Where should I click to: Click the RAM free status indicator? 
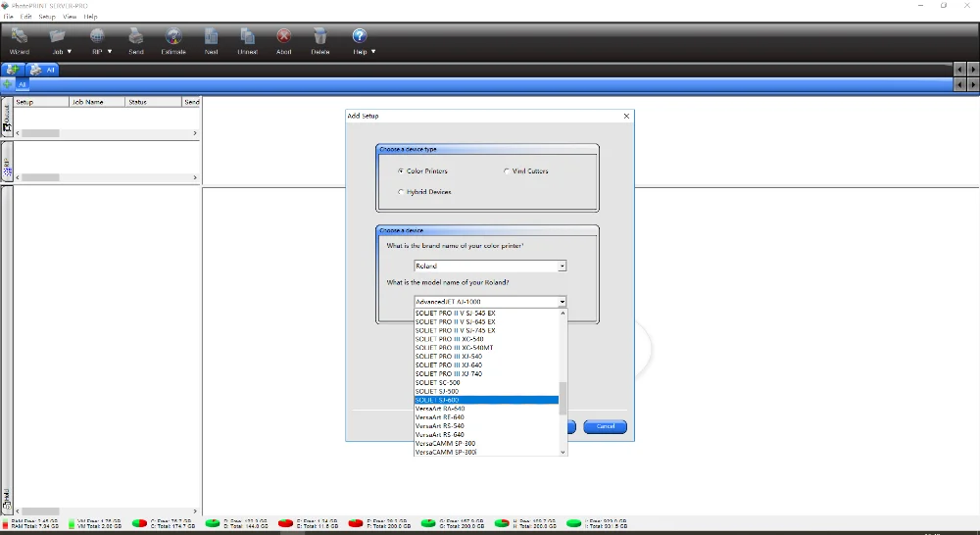click(31, 523)
